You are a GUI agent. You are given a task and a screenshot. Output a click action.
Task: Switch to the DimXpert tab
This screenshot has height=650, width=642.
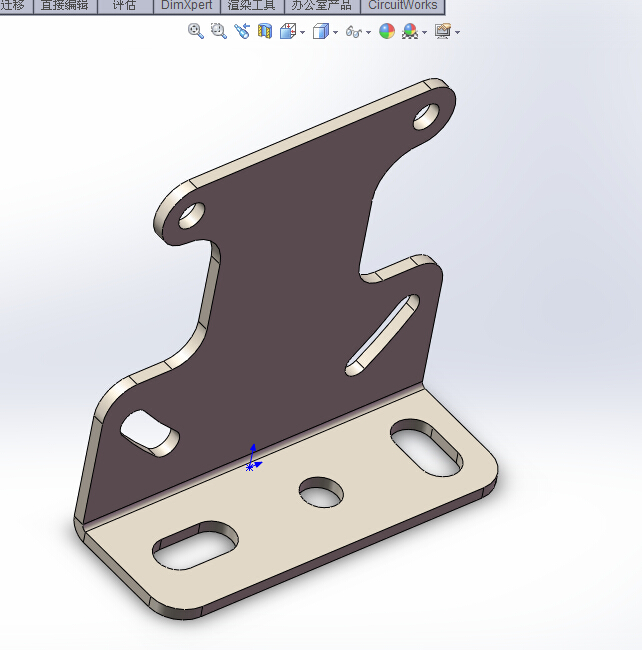[187, 6]
